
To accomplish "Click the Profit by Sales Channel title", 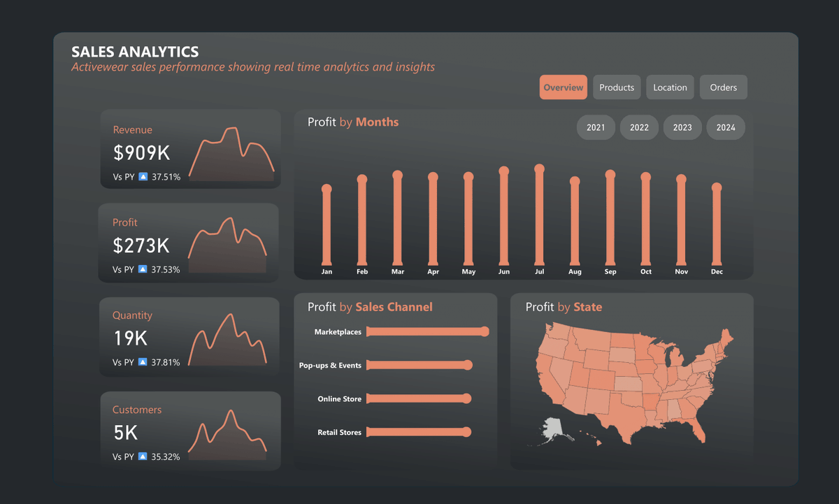I will [370, 307].
